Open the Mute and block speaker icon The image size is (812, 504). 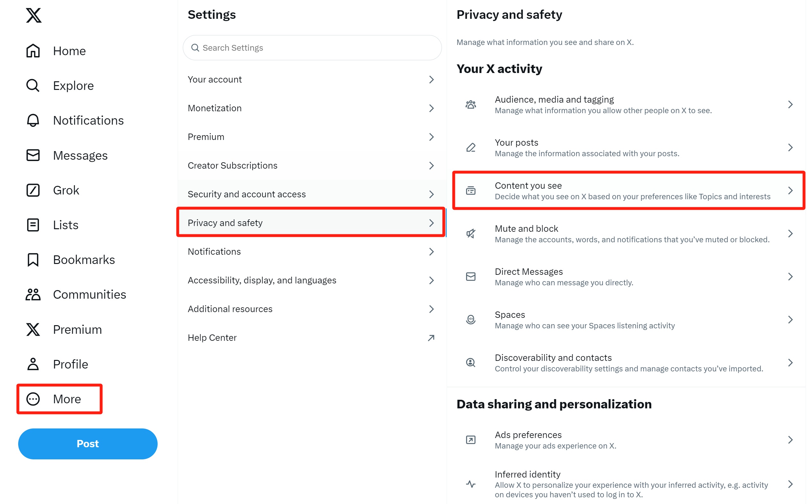coord(471,234)
